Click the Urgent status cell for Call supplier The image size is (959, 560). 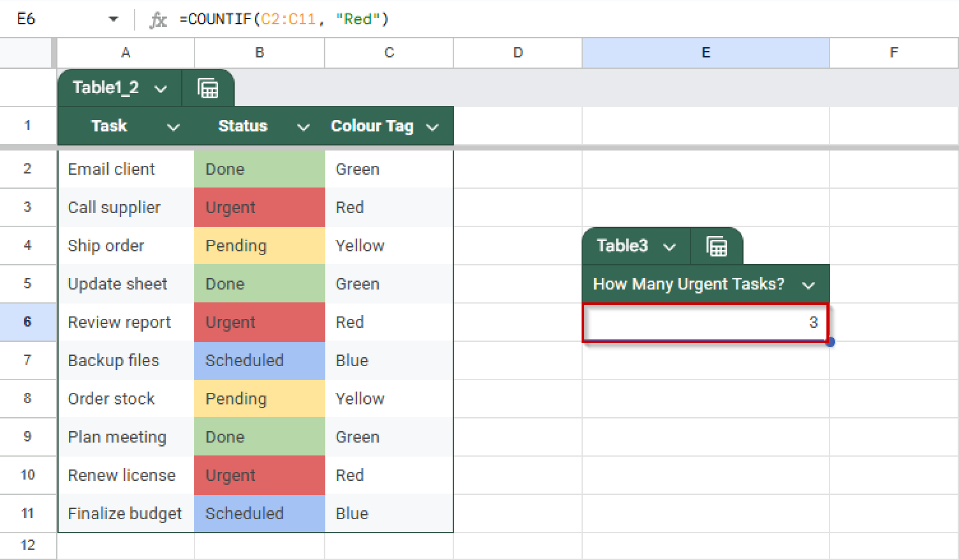259,207
